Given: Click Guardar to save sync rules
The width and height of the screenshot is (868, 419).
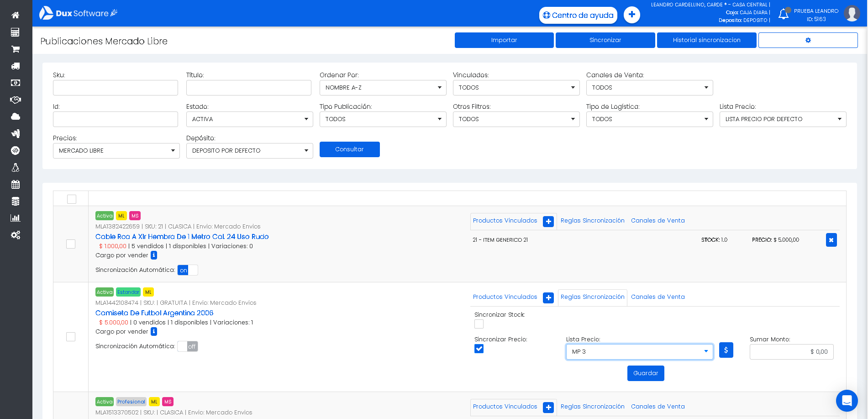Looking at the screenshot, I should [646, 373].
